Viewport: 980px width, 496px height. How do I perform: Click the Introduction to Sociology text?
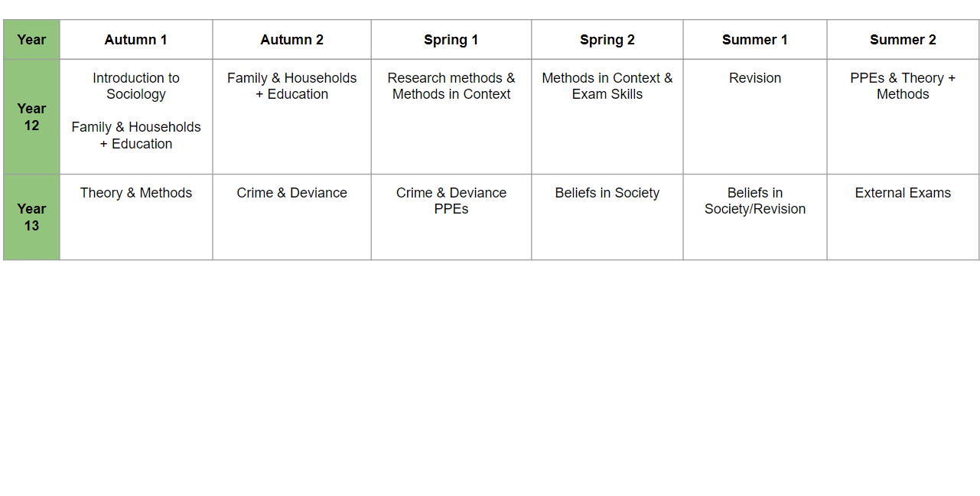pos(136,86)
